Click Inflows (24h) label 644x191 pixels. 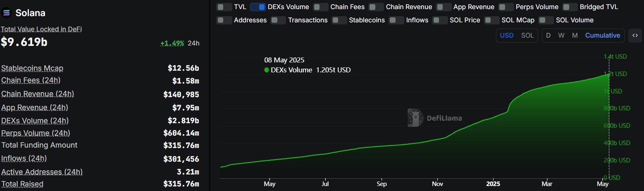click(x=24, y=158)
